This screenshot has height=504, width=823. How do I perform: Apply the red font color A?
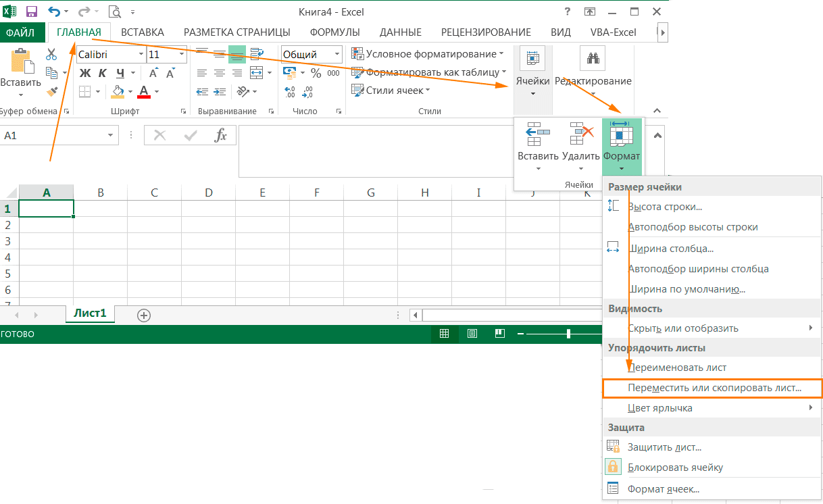coord(143,91)
